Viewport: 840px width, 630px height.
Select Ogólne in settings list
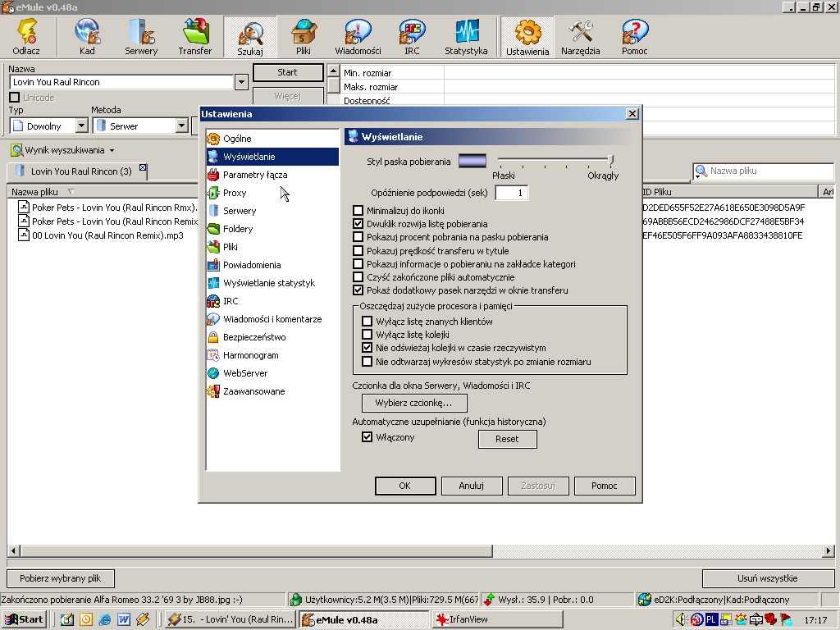pyautogui.click(x=272, y=139)
